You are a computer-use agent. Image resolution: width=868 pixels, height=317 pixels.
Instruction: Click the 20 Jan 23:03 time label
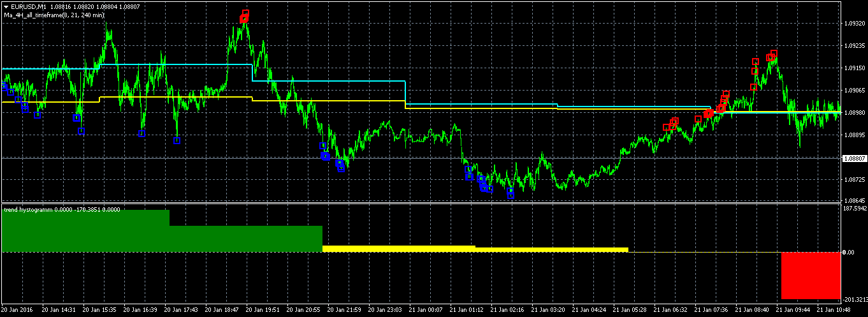pos(386,310)
